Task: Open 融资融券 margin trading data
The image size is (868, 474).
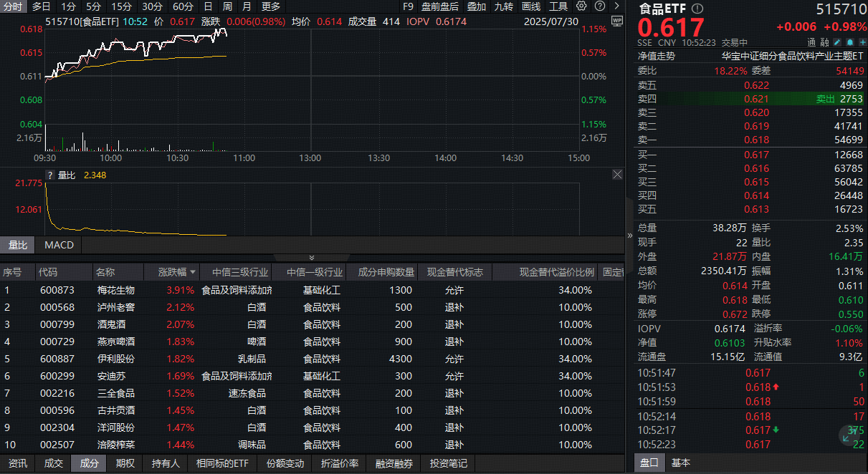Action: click(394, 463)
